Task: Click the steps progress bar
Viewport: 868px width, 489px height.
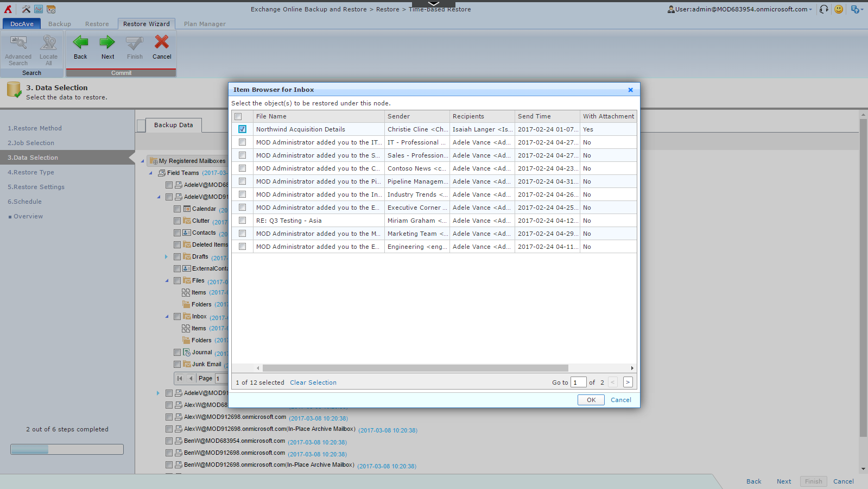Action: (x=67, y=449)
